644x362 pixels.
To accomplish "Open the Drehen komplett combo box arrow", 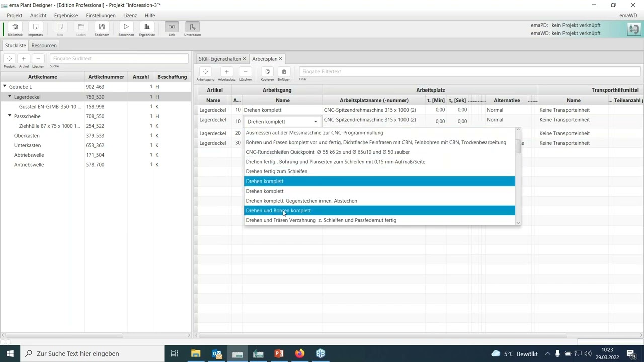I will 316,122.
